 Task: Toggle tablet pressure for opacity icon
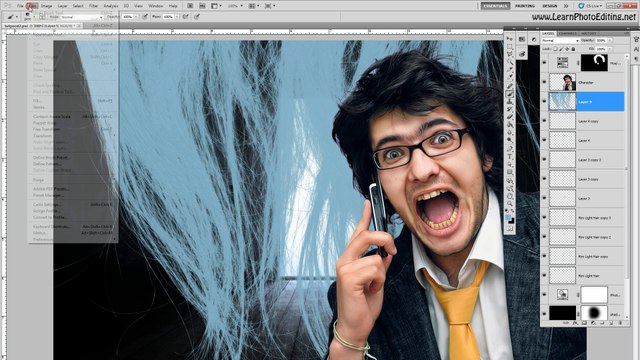click(145, 17)
